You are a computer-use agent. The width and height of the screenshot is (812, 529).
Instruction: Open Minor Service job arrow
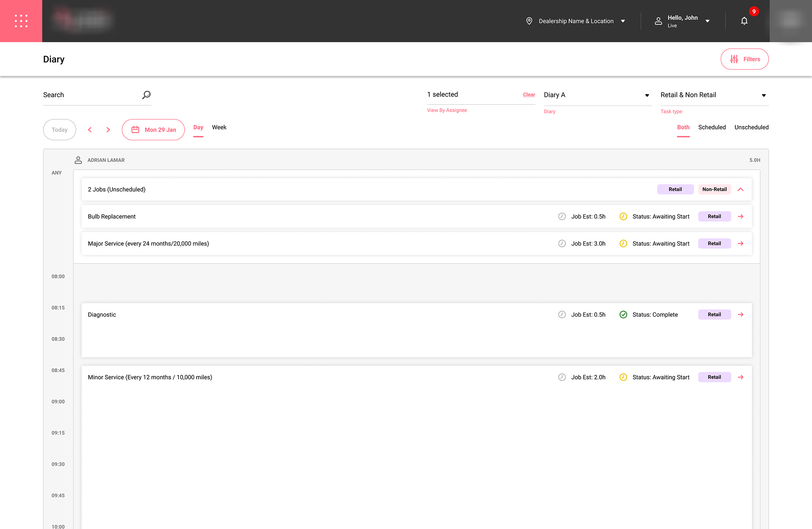741,377
